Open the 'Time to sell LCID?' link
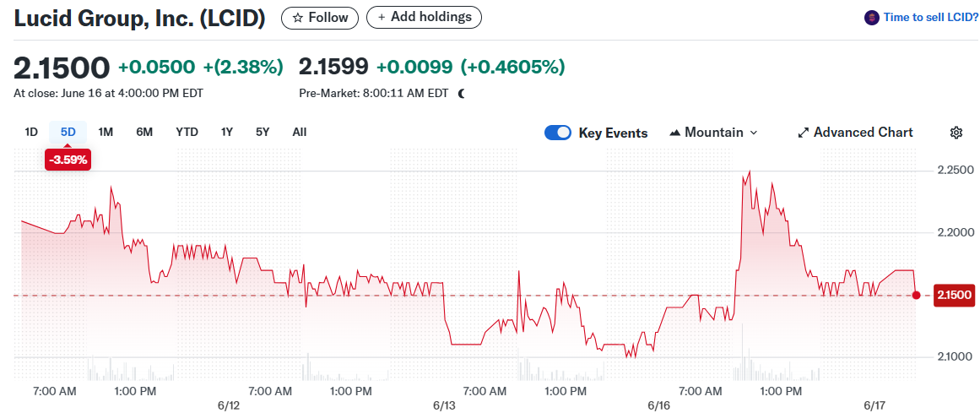The width and height of the screenshot is (980, 413). point(931,18)
